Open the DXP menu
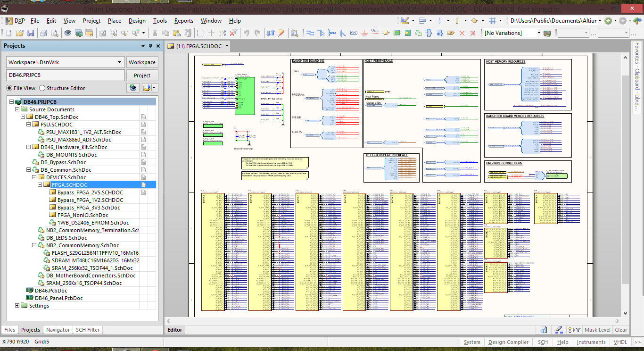This screenshot has height=351, width=644. (x=16, y=21)
